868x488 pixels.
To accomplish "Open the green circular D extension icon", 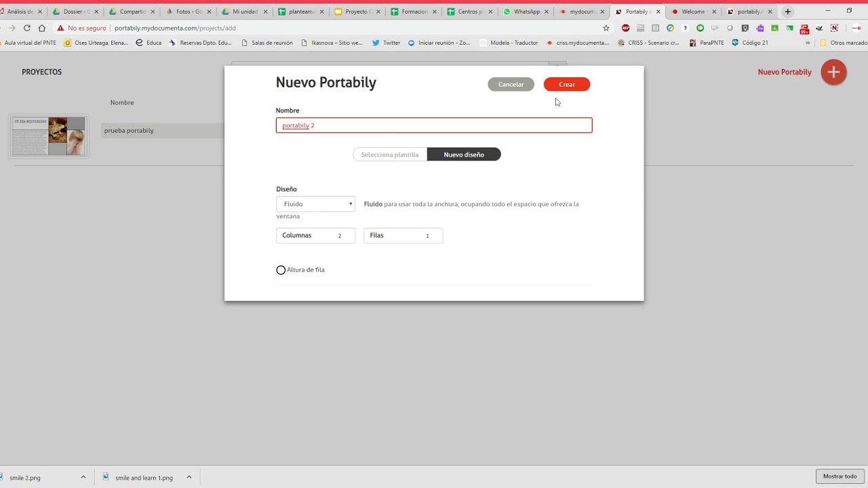I will coord(700,28).
